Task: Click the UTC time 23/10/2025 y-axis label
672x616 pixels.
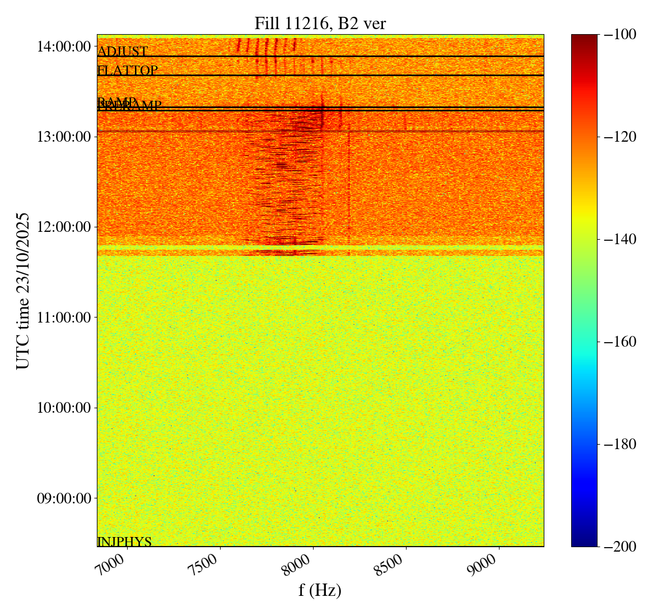Action: pyautogui.click(x=23, y=290)
